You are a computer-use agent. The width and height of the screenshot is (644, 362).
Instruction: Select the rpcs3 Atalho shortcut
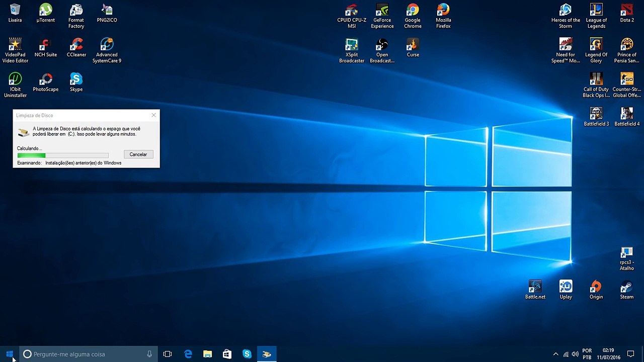click(x=627, y=258)
